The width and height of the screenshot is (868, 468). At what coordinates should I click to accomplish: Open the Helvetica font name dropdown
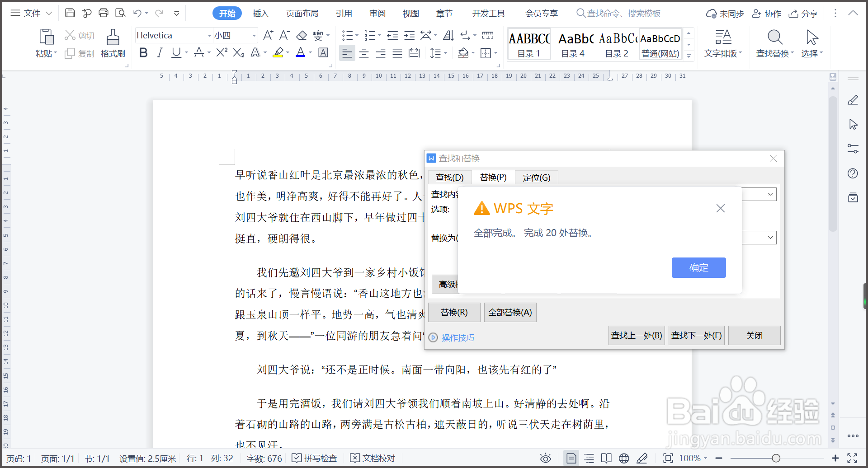(x=209, y=35)
